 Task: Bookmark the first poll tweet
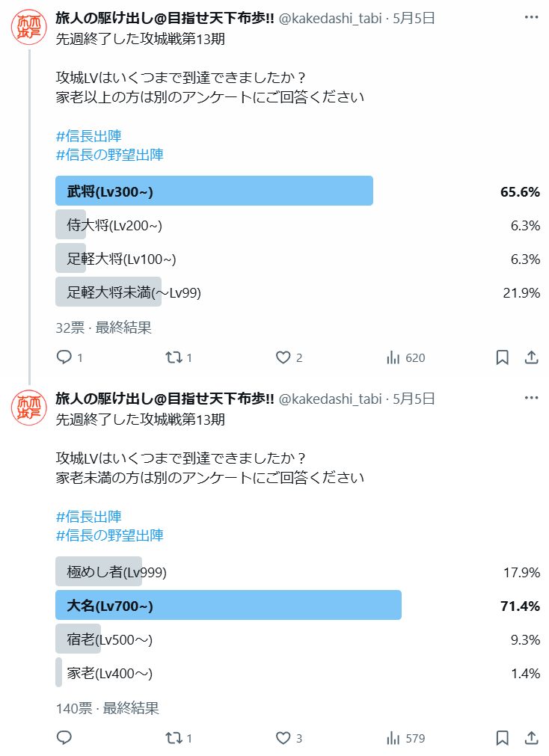[502, 357]
